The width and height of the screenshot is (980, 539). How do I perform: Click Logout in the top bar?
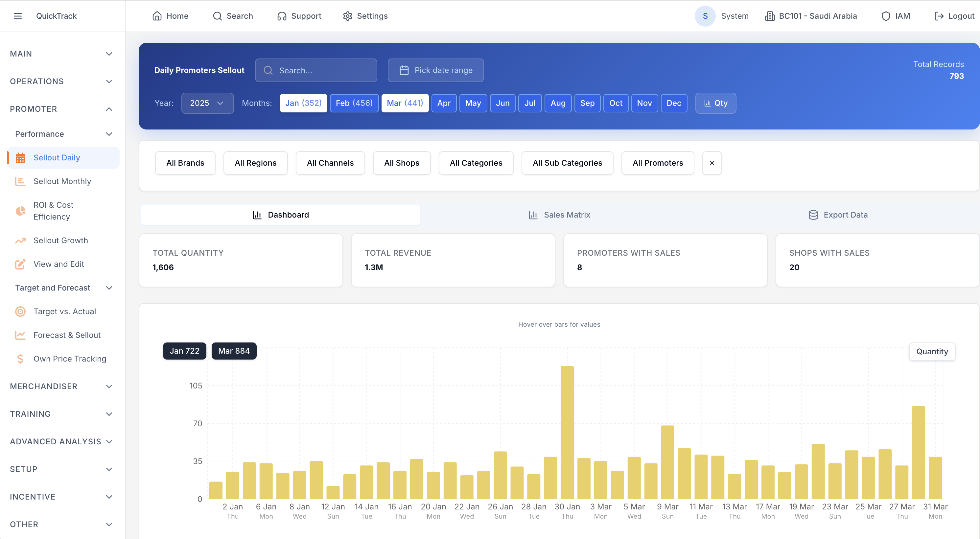[954, 16]
